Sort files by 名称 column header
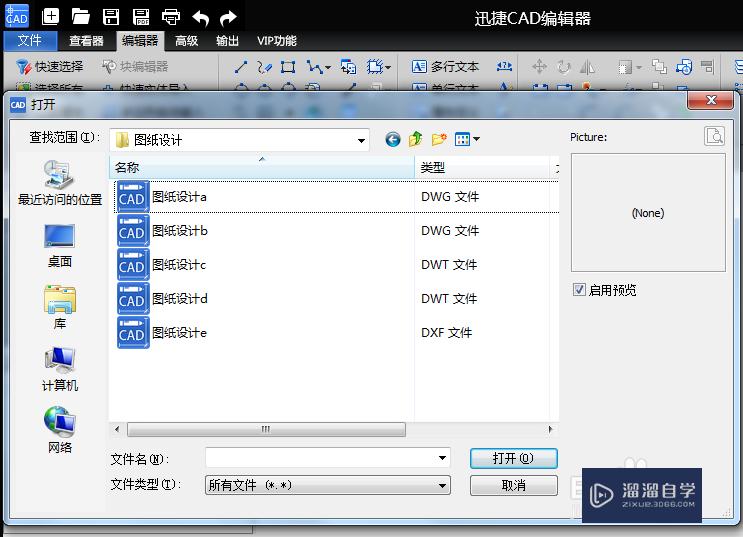 262,168
